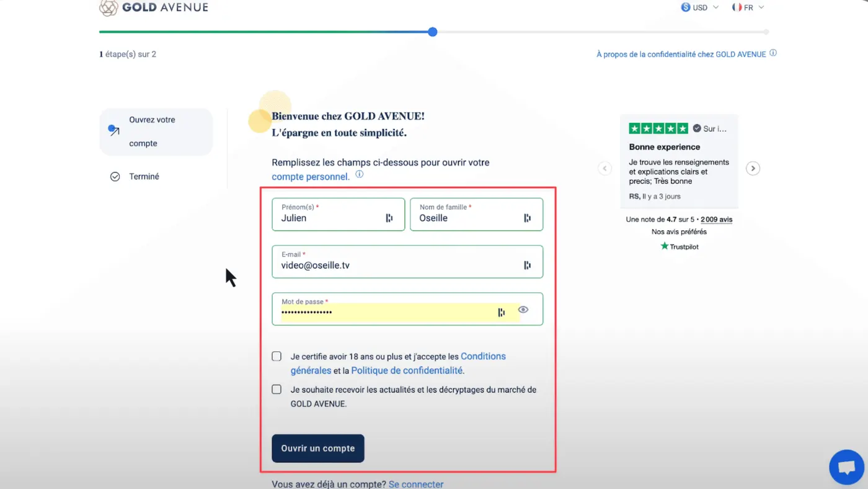
Task: Open the USD currency dropdown
Action: point(700,7)
